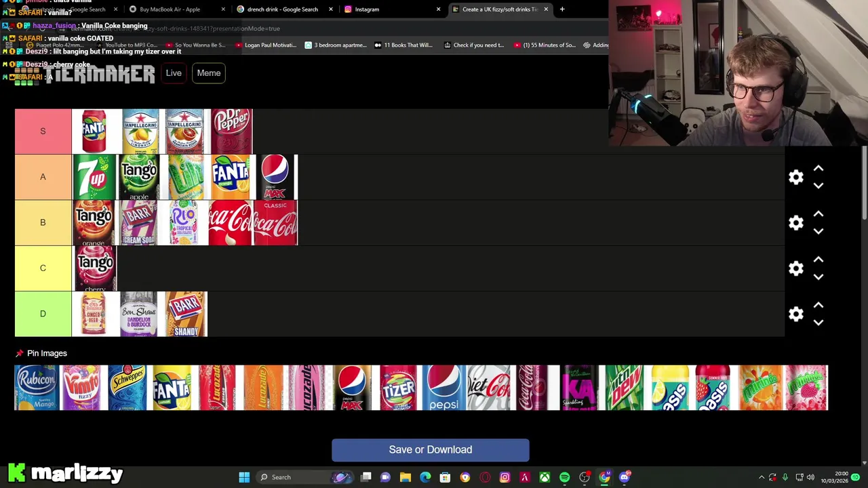The height and width of the screenshot is (488, 868).
Task: Open the 3 bedroom apartme... bookmark
Action: click(336, 45)
